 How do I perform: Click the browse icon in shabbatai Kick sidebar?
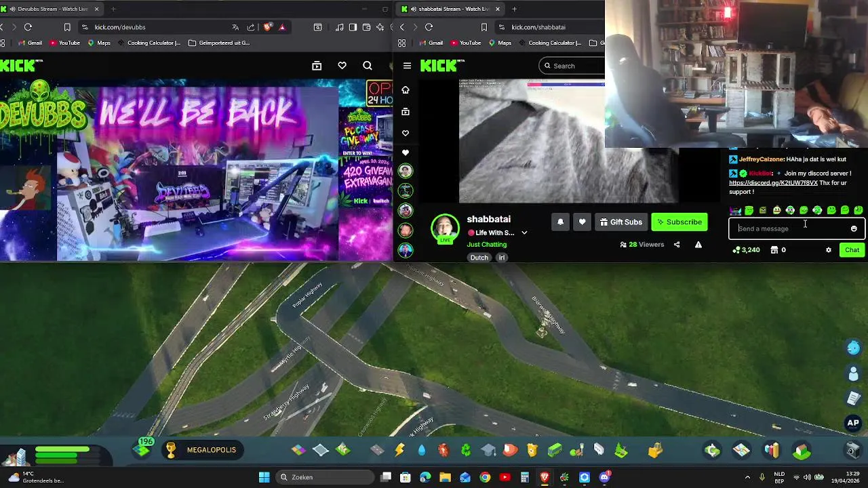[x=406, y=111]
